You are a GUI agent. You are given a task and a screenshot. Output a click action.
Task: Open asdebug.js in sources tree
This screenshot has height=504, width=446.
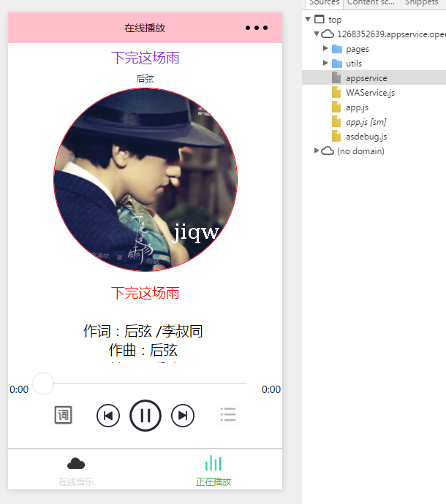[x=366, y=137]
